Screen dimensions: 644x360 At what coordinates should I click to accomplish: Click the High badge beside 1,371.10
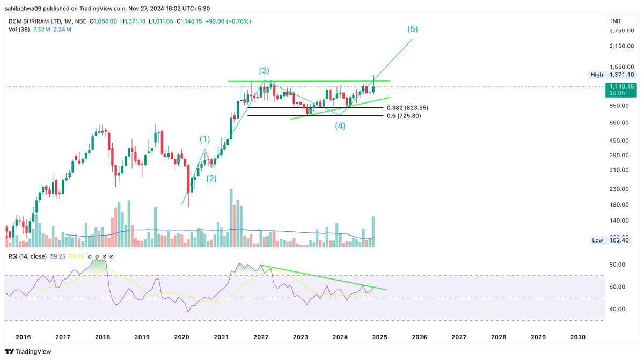pos(596,75)
